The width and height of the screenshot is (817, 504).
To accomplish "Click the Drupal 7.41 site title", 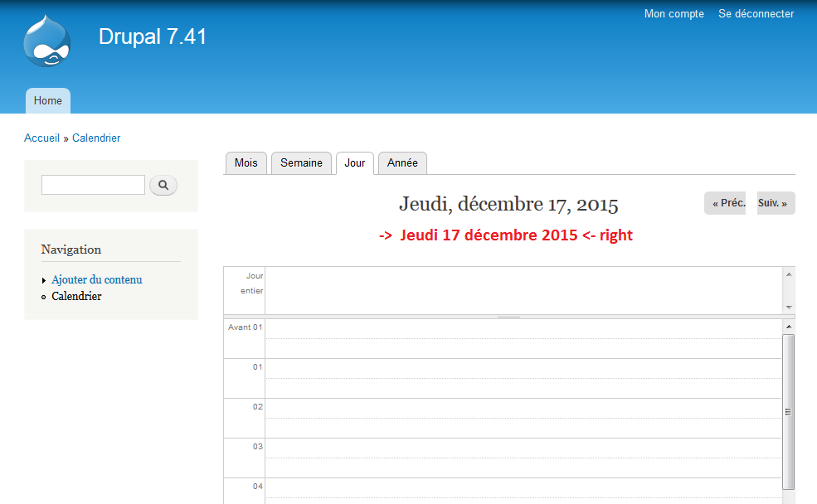I will (153, 37).
